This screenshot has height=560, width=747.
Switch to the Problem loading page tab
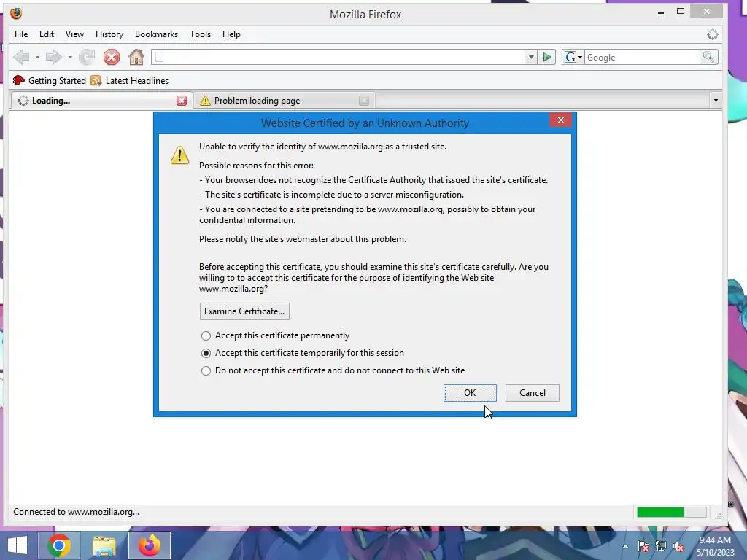(x=284, y=101)
